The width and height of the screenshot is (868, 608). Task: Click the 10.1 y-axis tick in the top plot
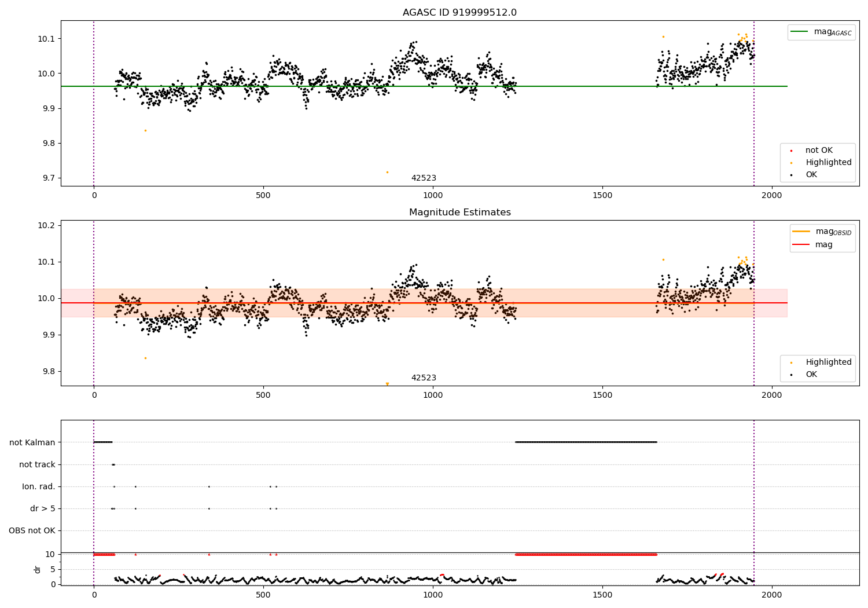pos(45,39)
